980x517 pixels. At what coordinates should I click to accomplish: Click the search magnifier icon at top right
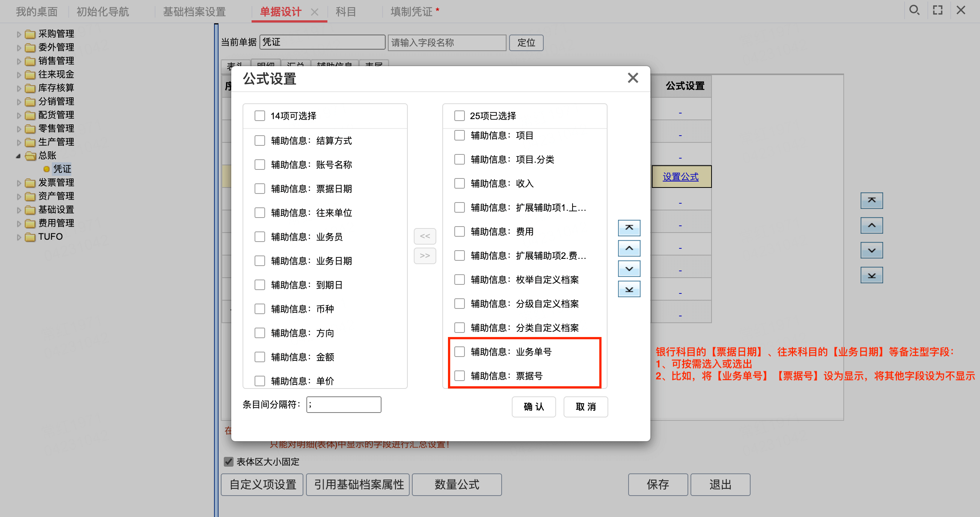point(914,10)
